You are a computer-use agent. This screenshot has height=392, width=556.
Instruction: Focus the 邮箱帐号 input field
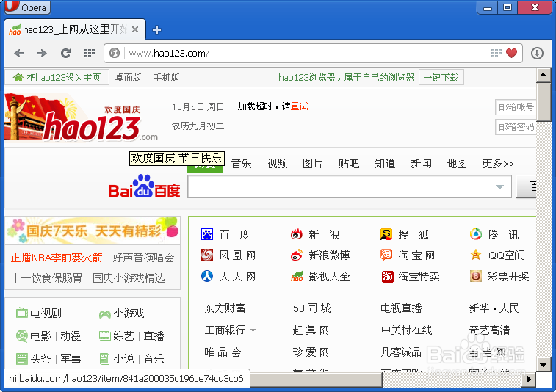[x=515, y=106]
